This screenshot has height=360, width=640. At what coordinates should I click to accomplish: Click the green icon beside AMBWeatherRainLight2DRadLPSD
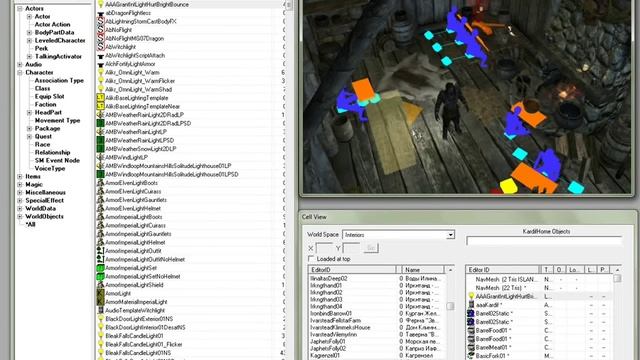click(100, 123)
